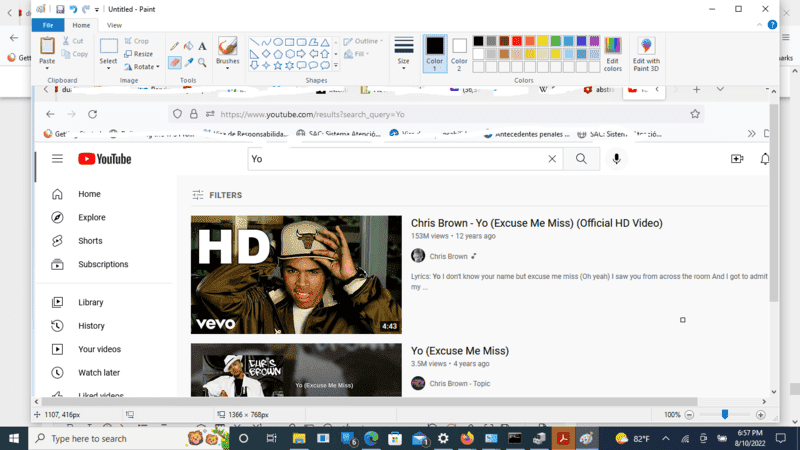Image resolution: width=800 pixels, height=450 pixels.
Task: Click the FILTERS button
Action: (217, 195)
